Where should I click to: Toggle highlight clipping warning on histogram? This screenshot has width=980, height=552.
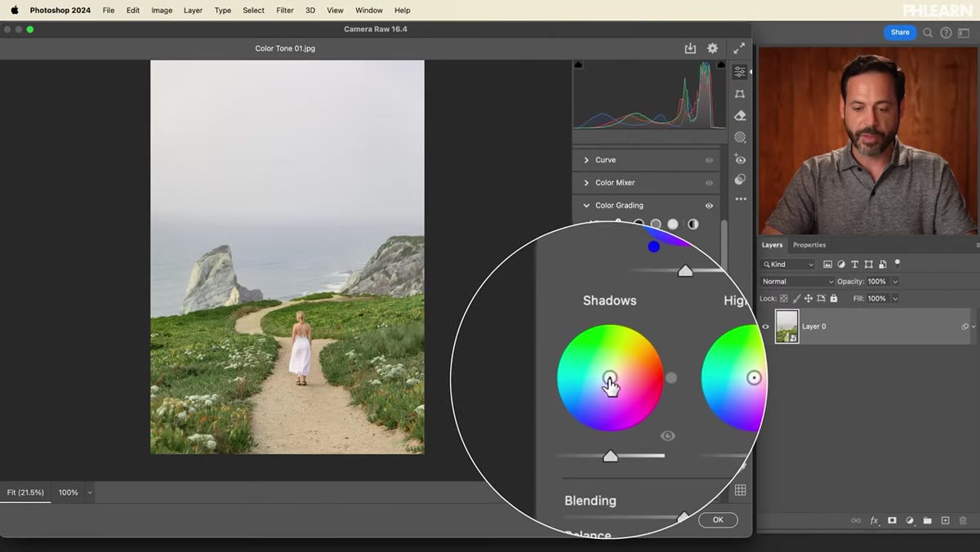[x=720, y=65]
